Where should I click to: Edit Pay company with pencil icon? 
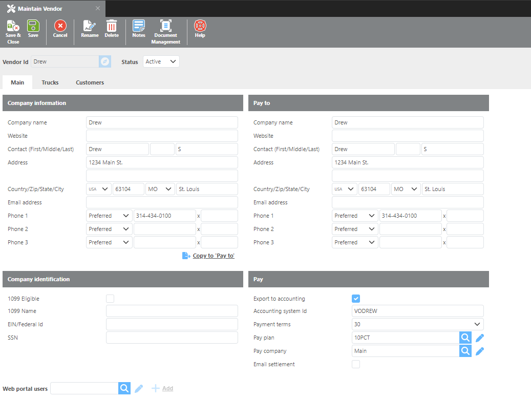point(480,351)
